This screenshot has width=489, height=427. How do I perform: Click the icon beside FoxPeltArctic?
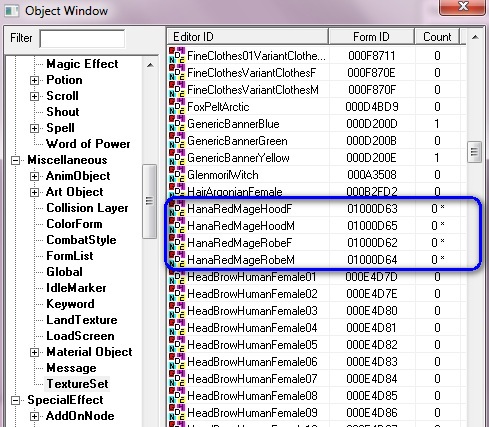click(177, 107)
